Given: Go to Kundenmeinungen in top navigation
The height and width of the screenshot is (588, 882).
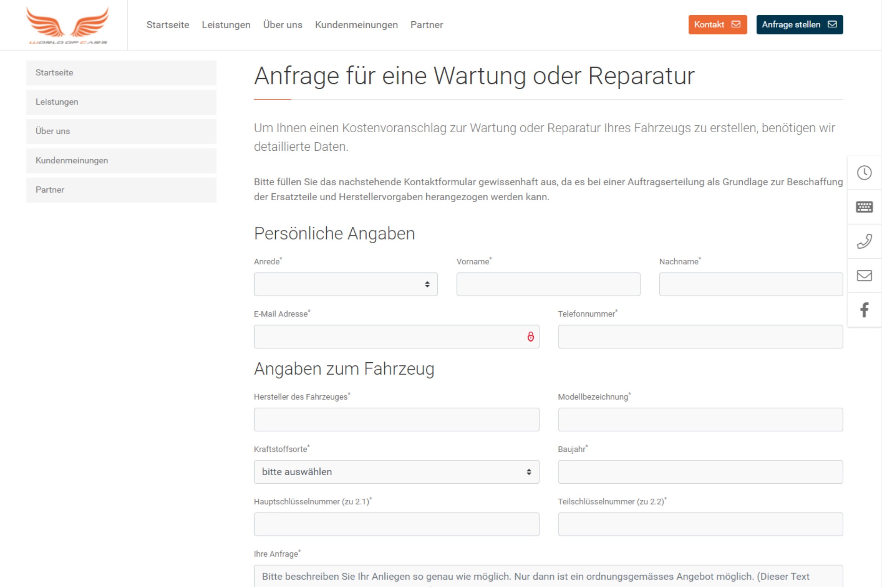Looking at the screenshot, I should coord(356,25).
